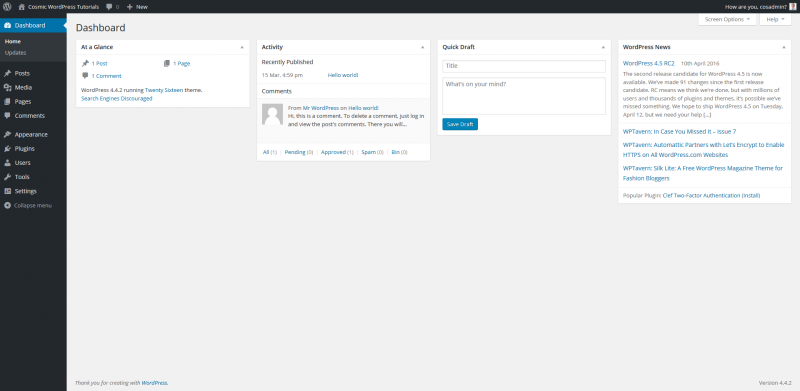
Task: Click the What's on your mind textarea
Action: pos(524,96)
